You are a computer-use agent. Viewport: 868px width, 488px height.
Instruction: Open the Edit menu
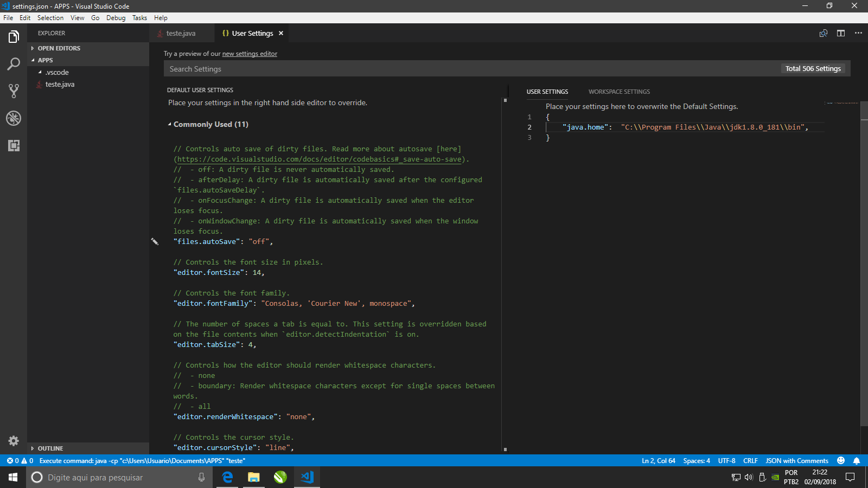pos(25,18)
